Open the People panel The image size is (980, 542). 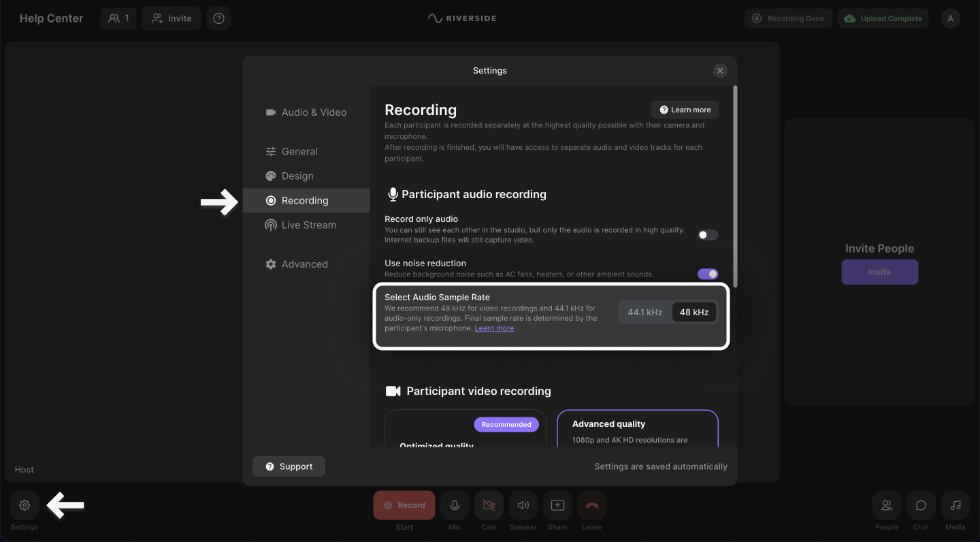(x=886, y=505)
